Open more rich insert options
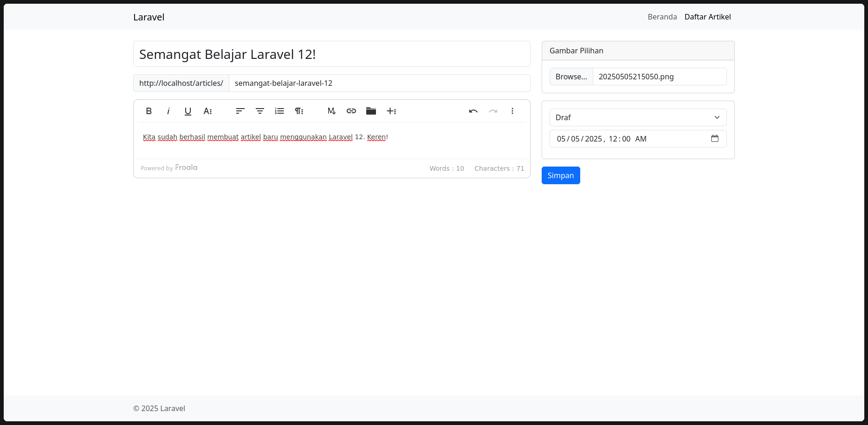This screenshot has height=425, width=868. point(391,111)
